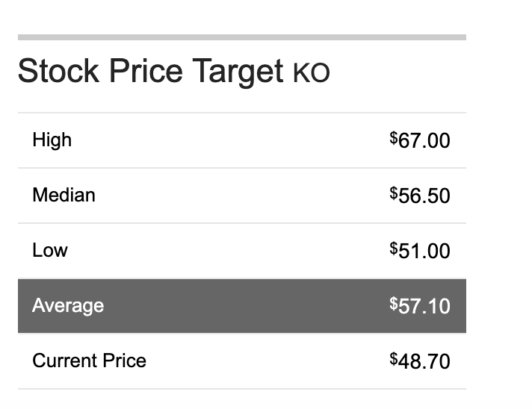The width and height of the screenshot is (532, 409).
Task: Select the High row label
Action: [52, 140]
